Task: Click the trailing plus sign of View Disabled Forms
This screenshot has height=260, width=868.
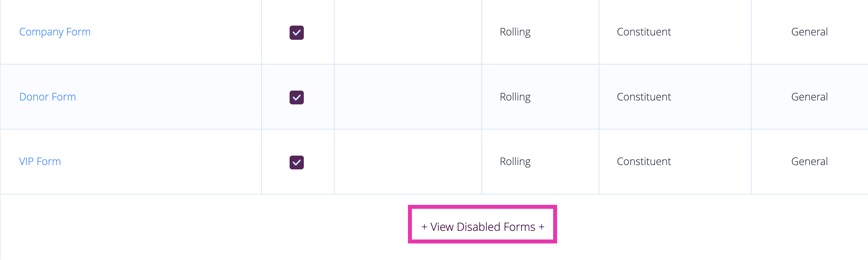Action: click(x=541, y=227)
